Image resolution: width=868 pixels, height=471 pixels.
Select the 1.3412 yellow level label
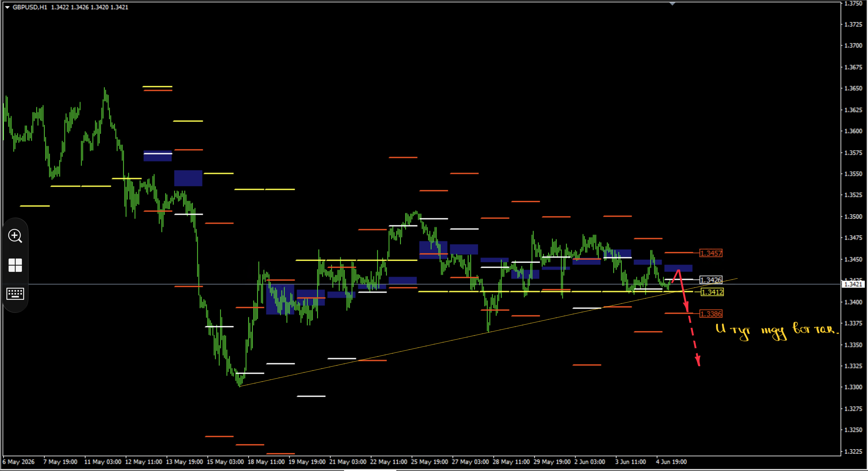click(x=712, y=292)
